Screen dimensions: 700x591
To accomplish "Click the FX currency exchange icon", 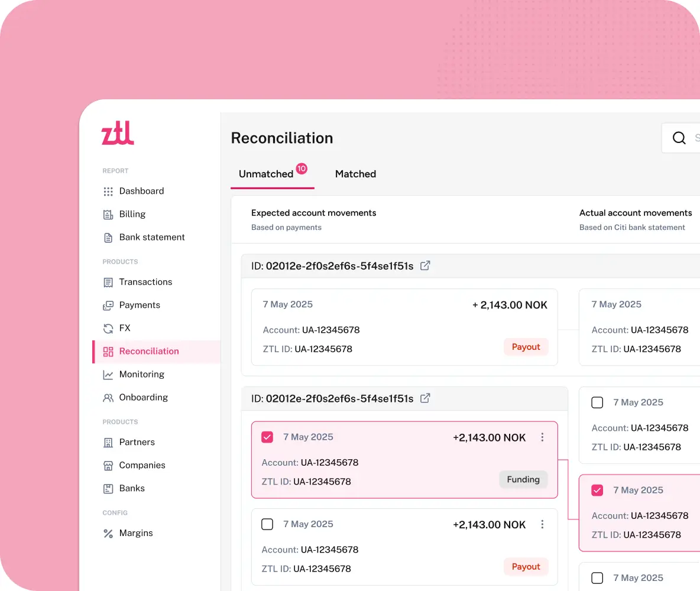I will click(108, 329).
